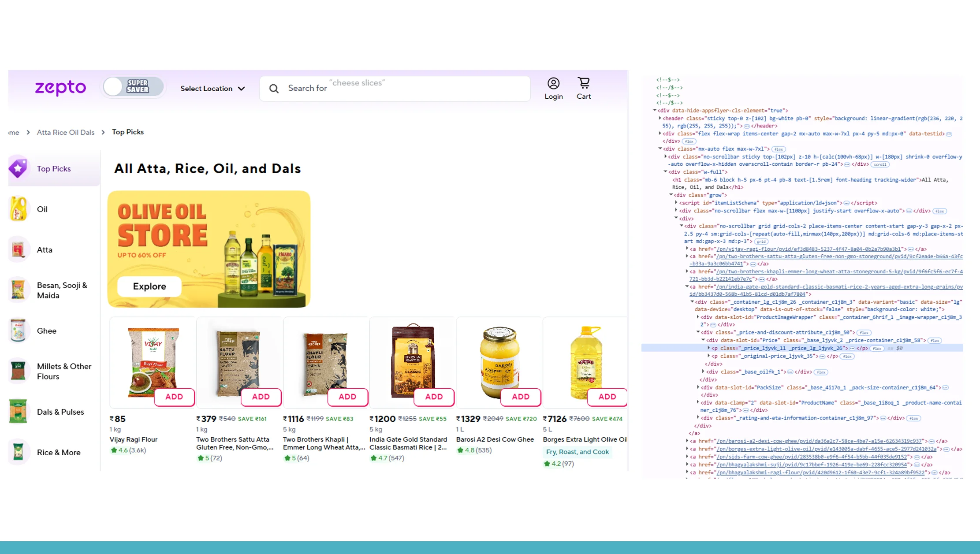Toggle the Super Saver switch

133,87
